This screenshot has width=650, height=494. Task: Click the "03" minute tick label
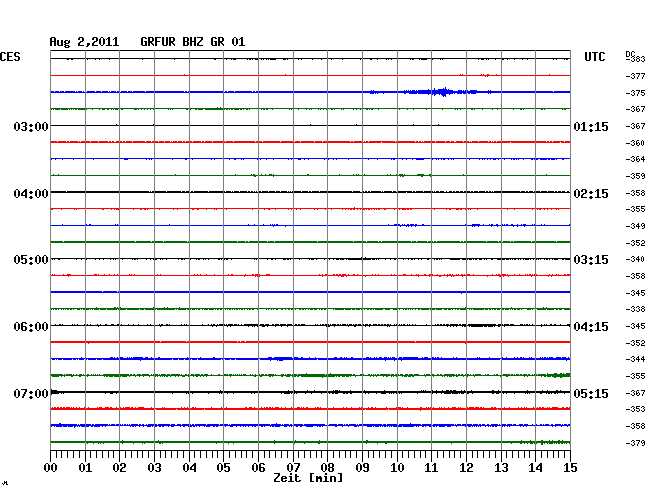coord(155,468)
